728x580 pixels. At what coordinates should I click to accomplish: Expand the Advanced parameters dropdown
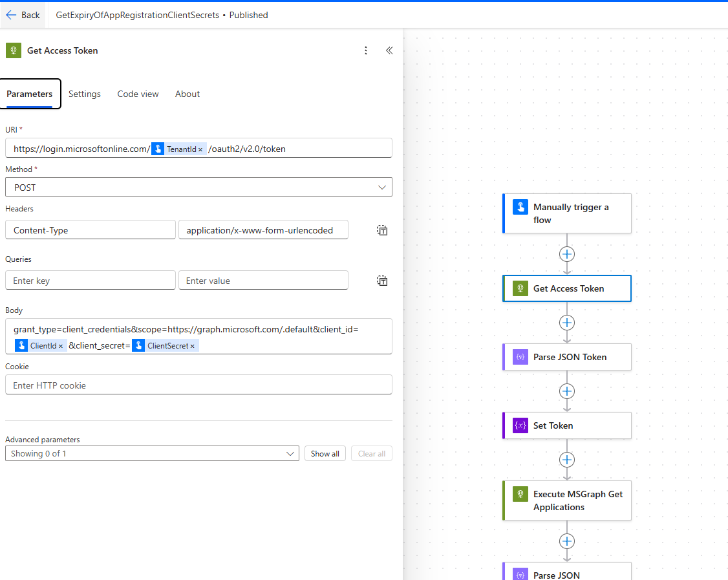[152, 454]
